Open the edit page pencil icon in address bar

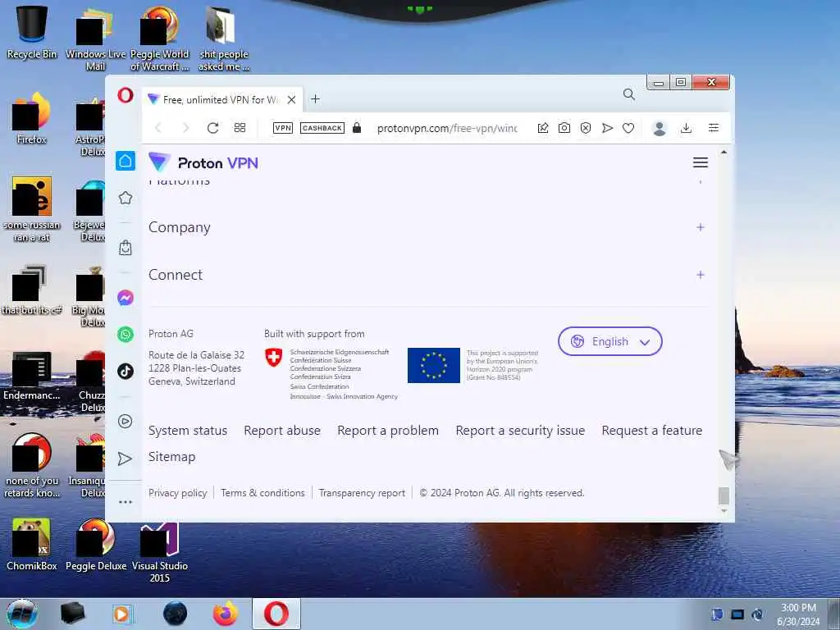[543, 128]
